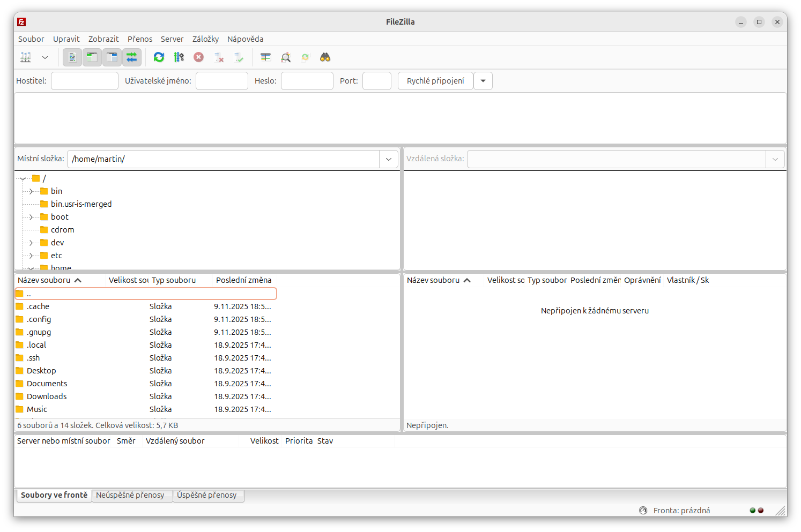Refresh the file and folder lists
The image size is (801, 532).
159,57
